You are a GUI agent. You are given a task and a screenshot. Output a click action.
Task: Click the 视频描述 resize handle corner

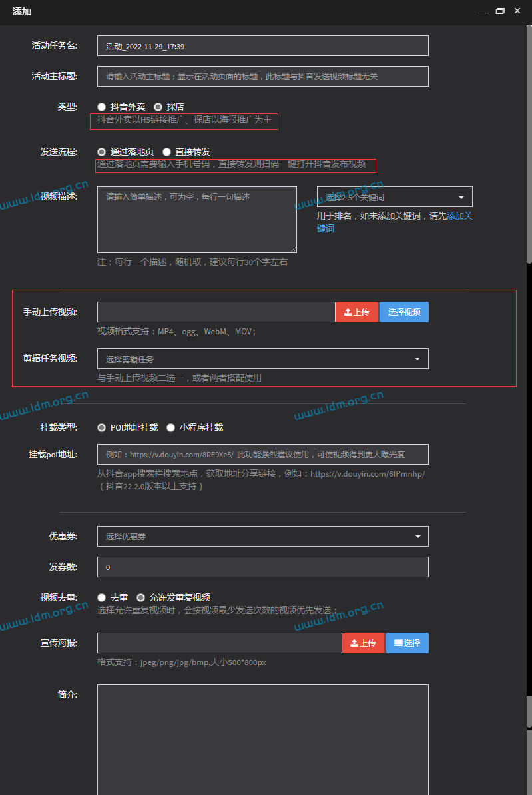click(293, 249)
